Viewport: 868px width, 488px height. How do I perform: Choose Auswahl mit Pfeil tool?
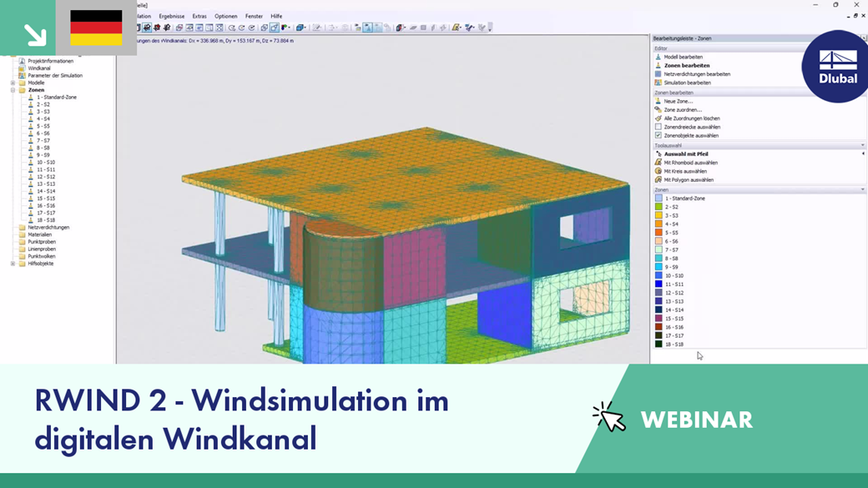[685, 153]
